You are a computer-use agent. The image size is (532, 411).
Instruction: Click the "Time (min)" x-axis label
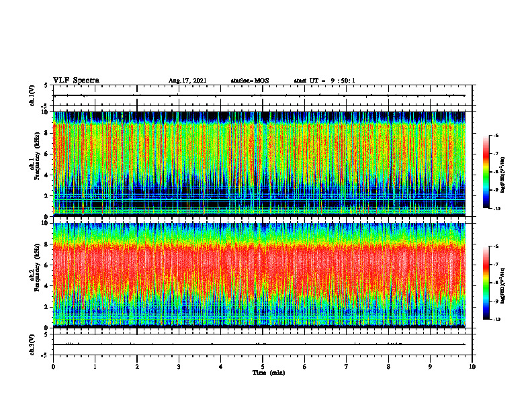(269, 373)
